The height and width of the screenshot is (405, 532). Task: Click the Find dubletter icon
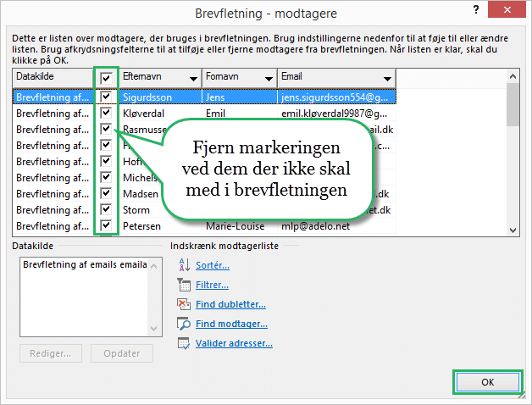click(184, 304)
